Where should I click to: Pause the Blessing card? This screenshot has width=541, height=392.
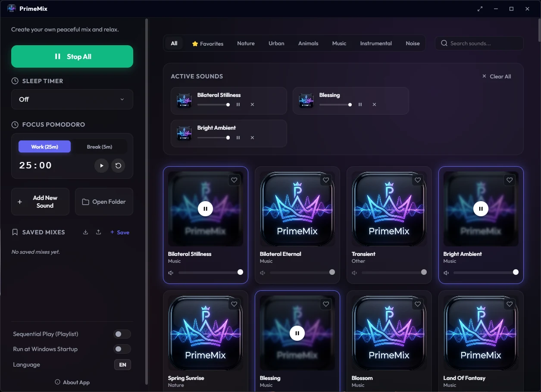click(297, 333)
